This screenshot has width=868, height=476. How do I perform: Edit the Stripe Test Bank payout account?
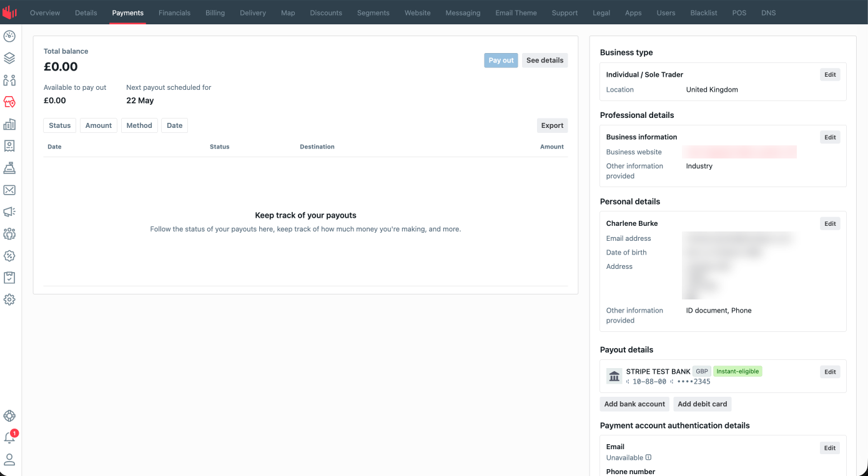click(x=830, y=372)
